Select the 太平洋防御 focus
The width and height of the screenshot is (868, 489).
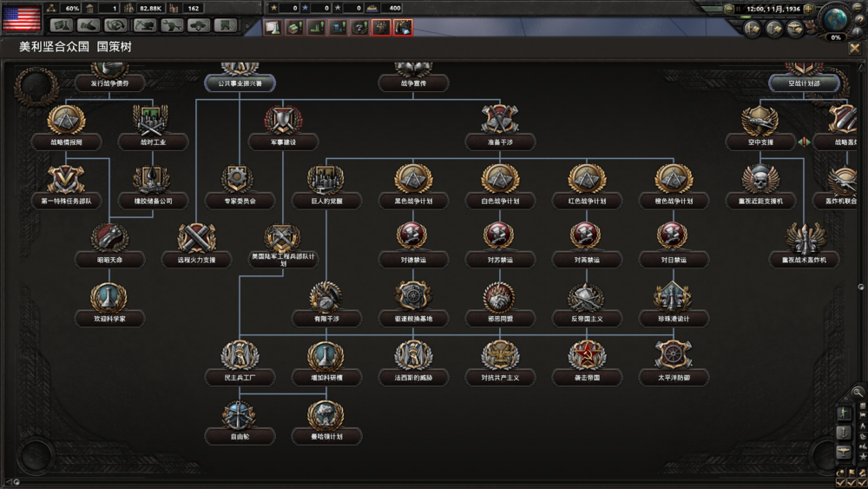point(674,363)
